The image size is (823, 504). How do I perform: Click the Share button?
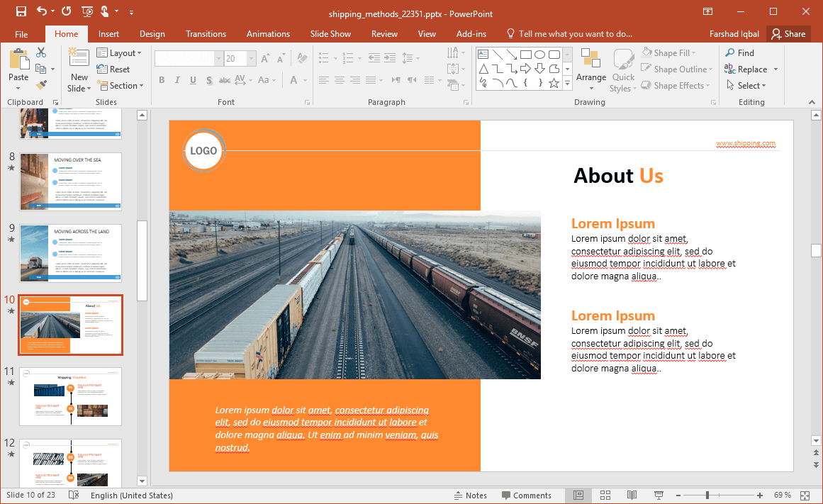pos(788,34)
